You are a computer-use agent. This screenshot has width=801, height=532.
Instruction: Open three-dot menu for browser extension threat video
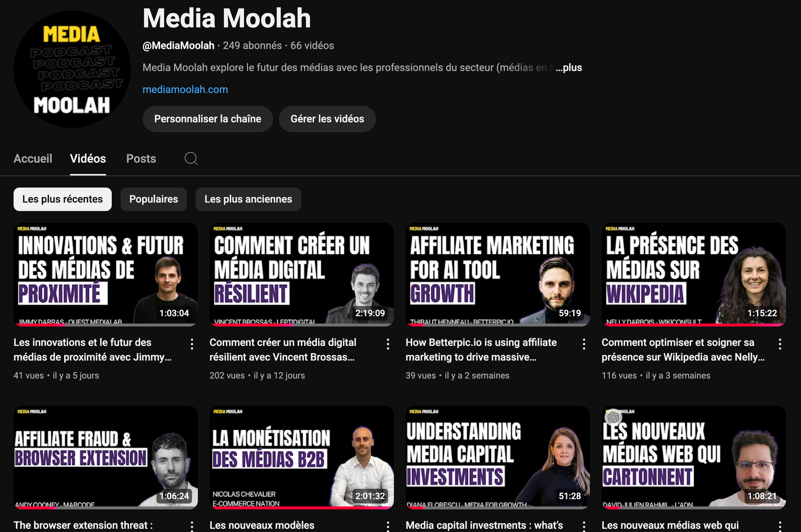tap(192, 526)
